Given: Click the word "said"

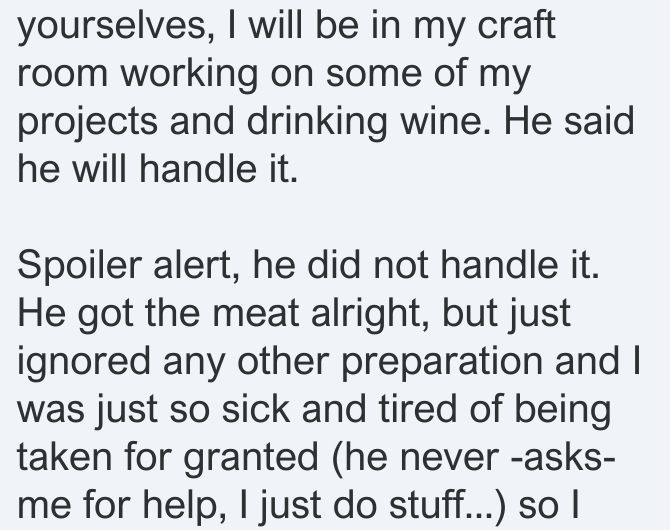Looking at the screenshot, I should point(599,121).
